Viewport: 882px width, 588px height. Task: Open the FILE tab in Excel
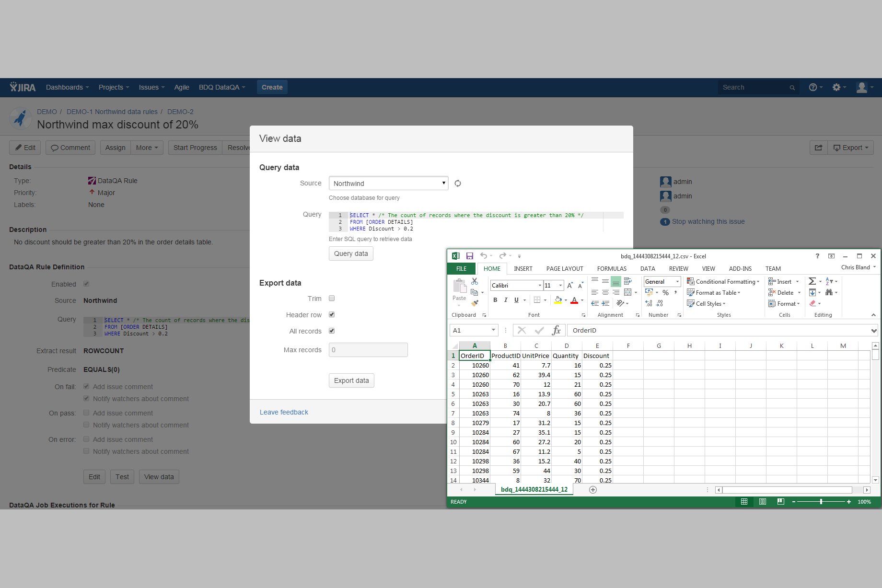coord(462,269)
